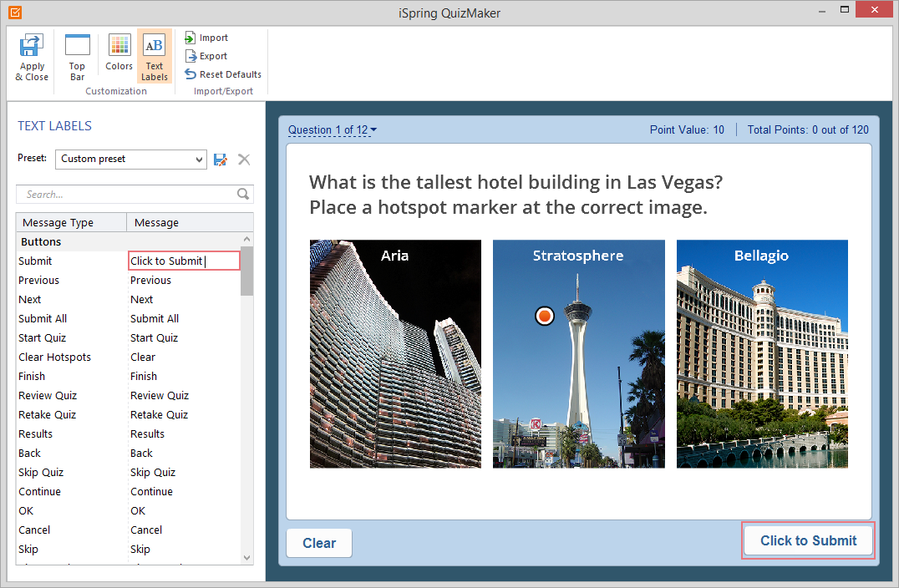Click the iSpring QuizMaker app icon
The width and height of the screenshot is (899, 588).
[x=16, y=12]
